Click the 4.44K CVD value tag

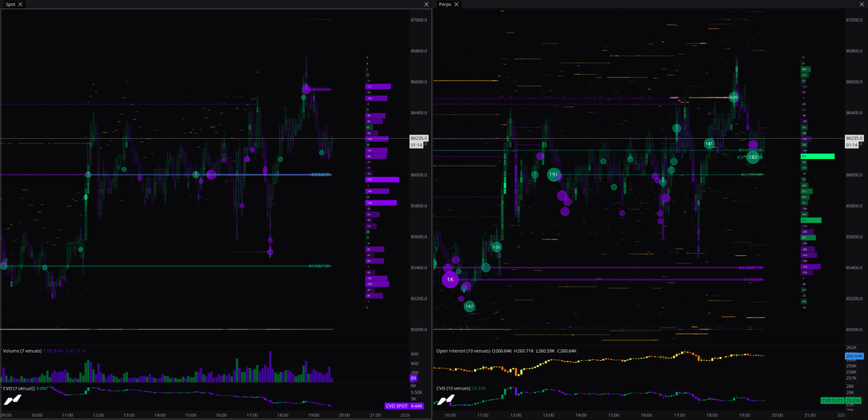[416, 406]
